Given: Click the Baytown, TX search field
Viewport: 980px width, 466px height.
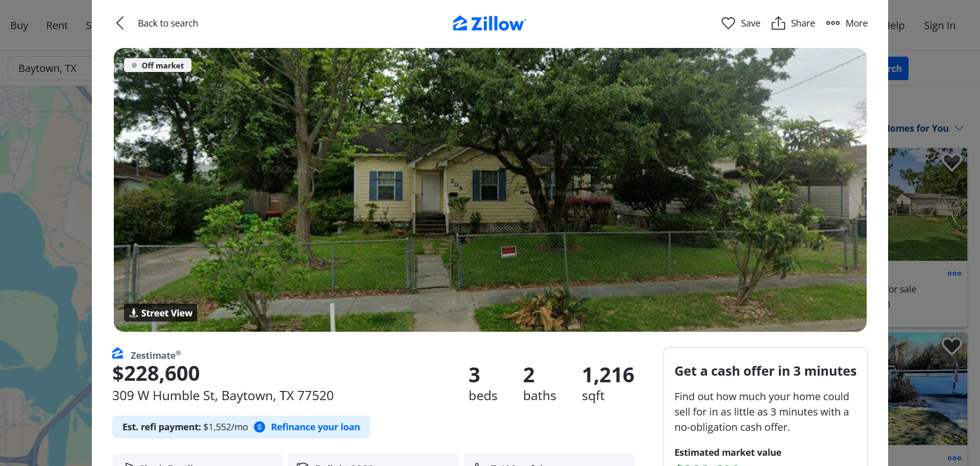Looking at the screenshot, I should click(x=50, y=68).
